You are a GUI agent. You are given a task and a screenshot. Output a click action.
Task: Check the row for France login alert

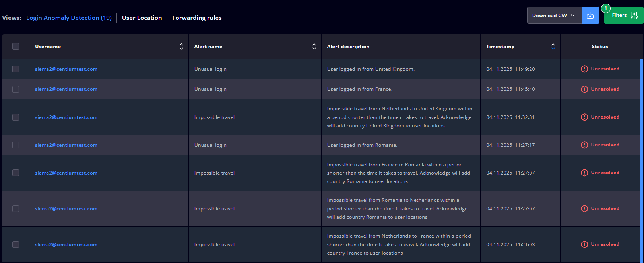click(x=16, y=89)
